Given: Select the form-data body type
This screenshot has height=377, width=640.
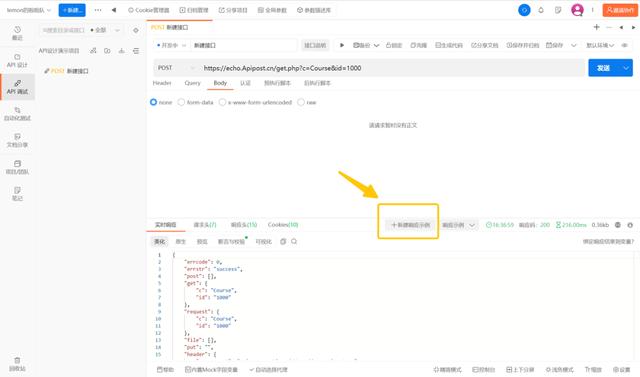Looking at the screenshot, I should (x=196, y=102).
